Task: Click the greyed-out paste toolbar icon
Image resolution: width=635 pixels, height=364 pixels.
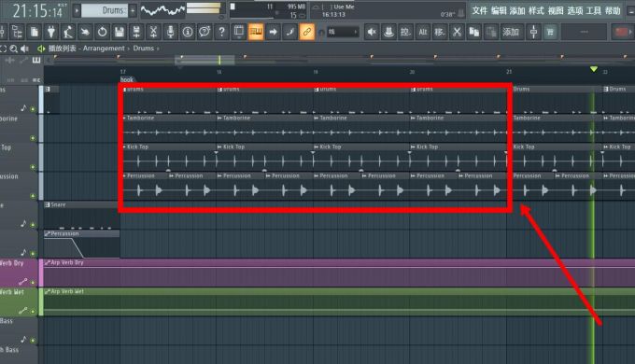Action: tap(491, 32)
